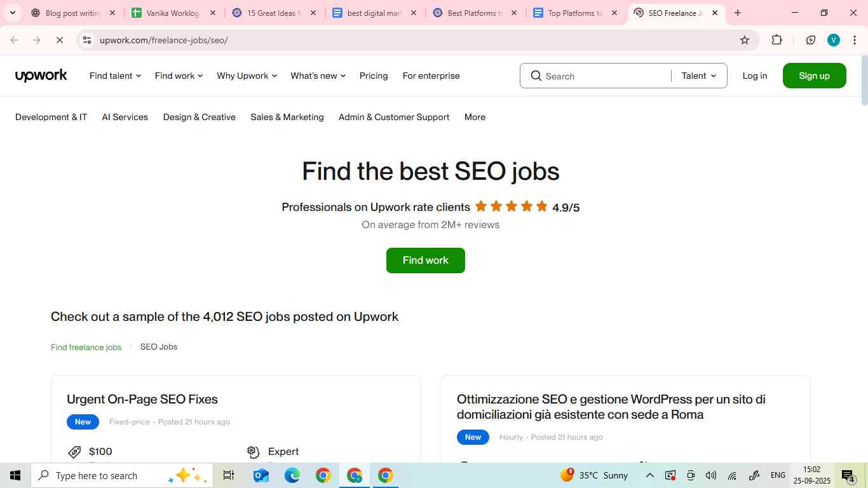Select Sales & Marketing category
This screenshot has height=488, width=868.
[x=287, y=117]
